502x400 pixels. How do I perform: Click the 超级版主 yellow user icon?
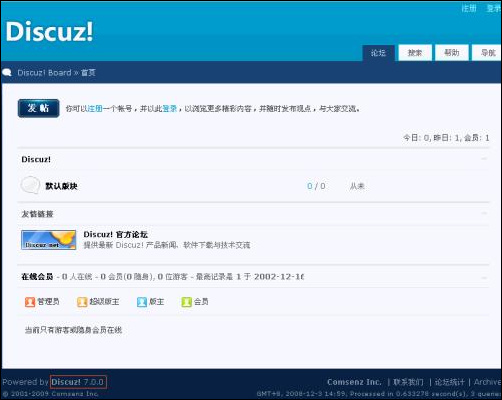(x=82, y=302)
